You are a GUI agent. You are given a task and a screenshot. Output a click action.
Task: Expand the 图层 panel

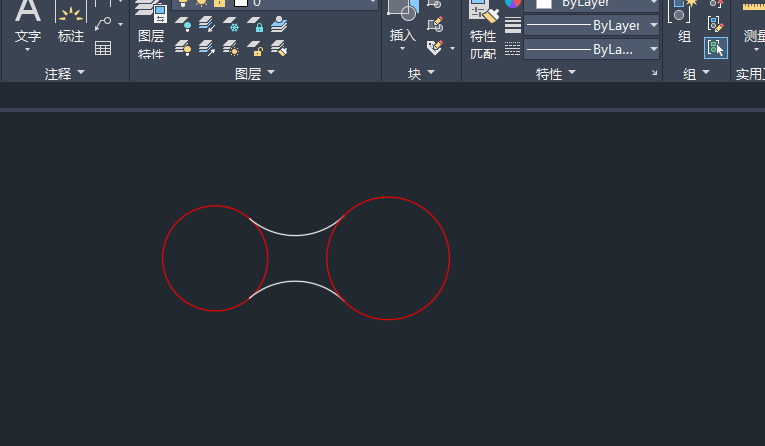point(255,74)
